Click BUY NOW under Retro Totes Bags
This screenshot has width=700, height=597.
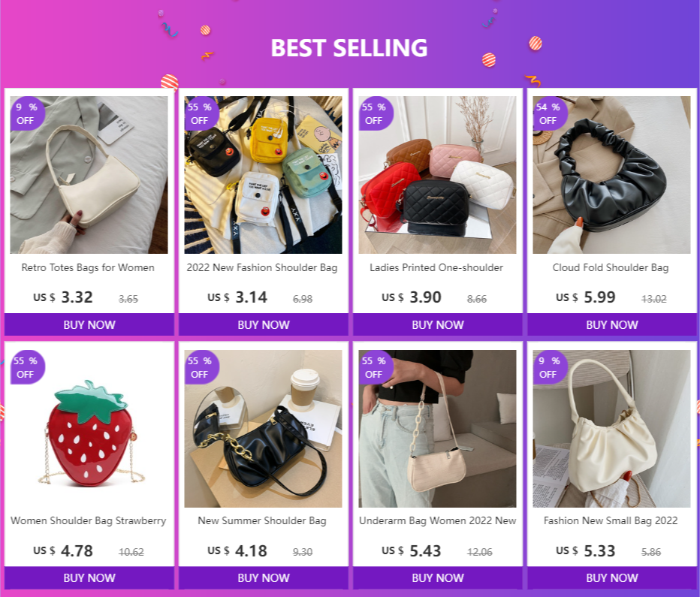[x=89, y=324]
